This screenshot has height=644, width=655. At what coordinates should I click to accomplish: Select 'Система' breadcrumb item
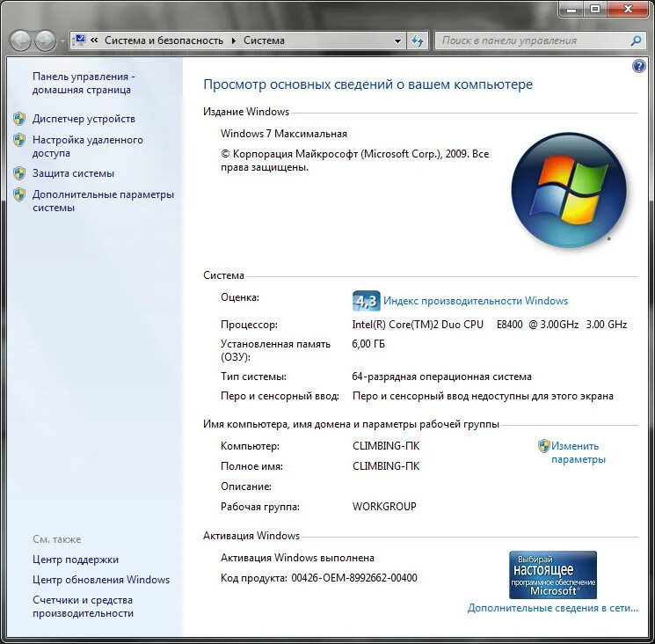coord(264,40)
